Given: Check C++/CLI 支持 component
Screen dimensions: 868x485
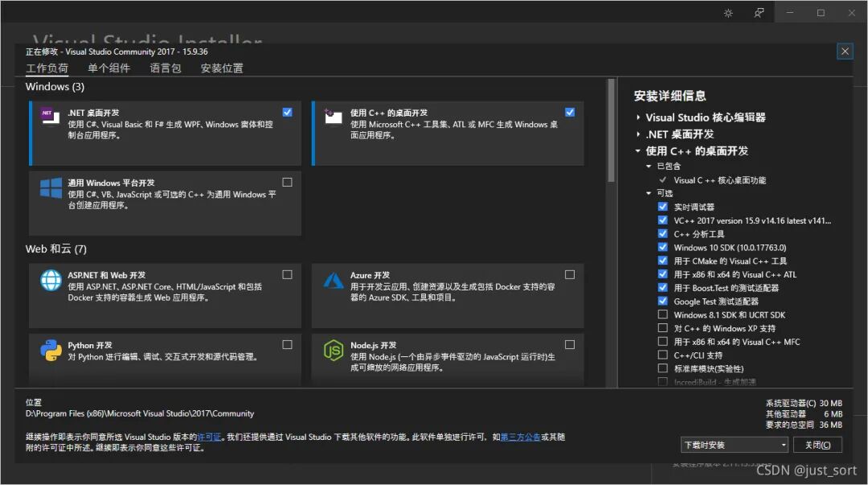Looking at the screenshot, I should click(x=662, y=355).
